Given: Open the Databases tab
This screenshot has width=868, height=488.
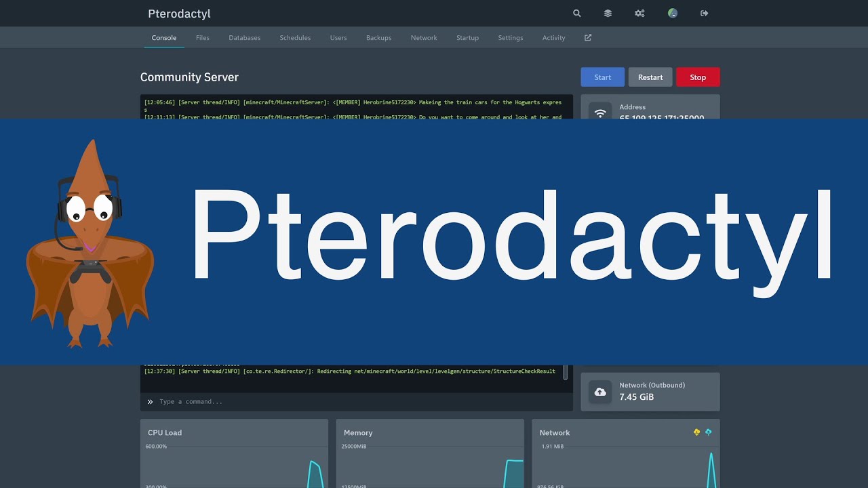Looking at the screenshot, I should click(x=245, y=38).
